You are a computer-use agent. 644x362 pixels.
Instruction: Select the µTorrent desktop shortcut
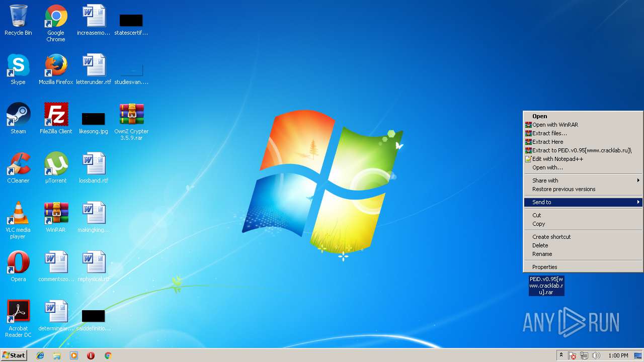(x=56, y=168)
